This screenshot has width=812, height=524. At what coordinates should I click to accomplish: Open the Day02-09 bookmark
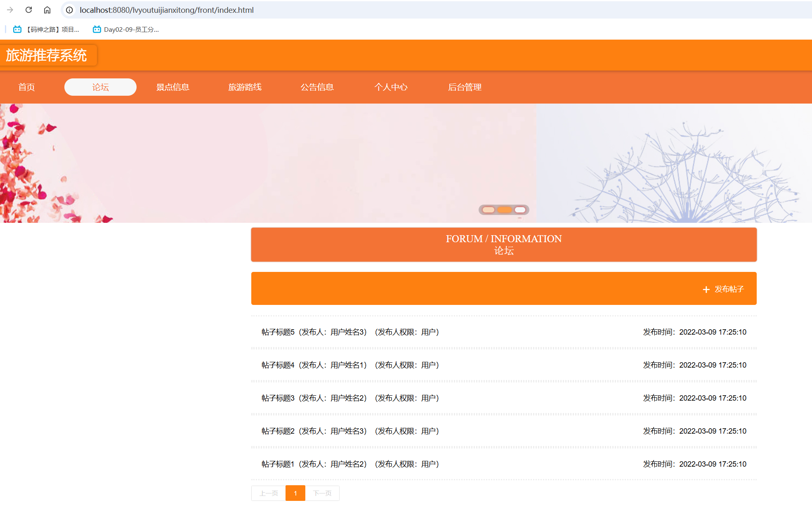click(x=126, y=29)
